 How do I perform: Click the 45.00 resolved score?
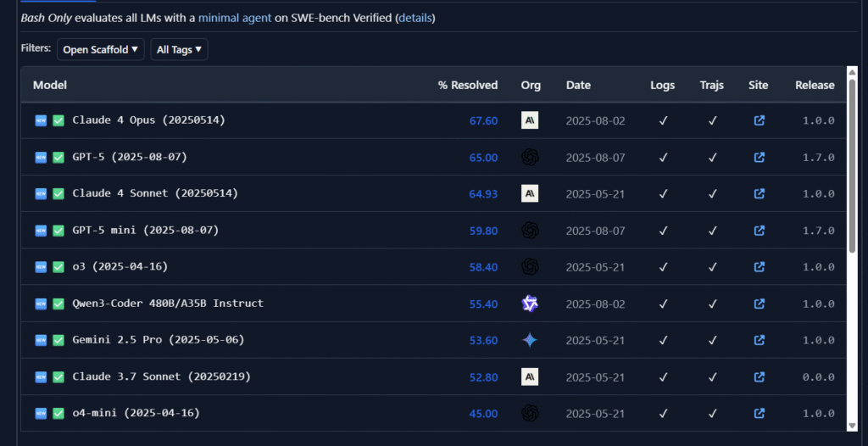pyautogui.click(x=484, y=414)
